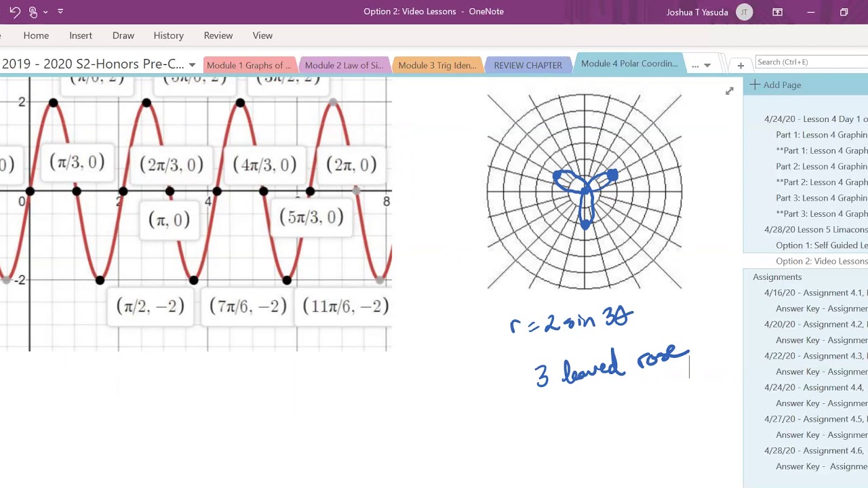Minimize the OneNote window
The width and height of the screenshot is (868, 488).
811,12
